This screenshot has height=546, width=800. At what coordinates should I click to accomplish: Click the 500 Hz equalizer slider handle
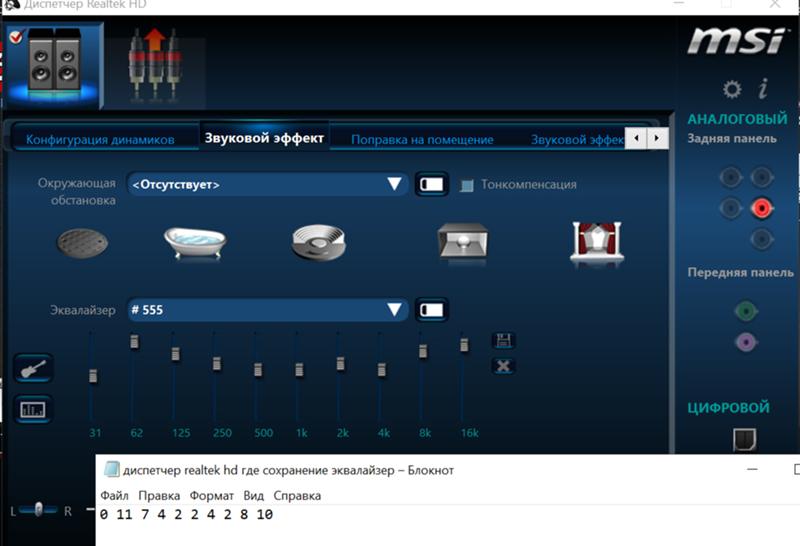[x=258, y=369]
